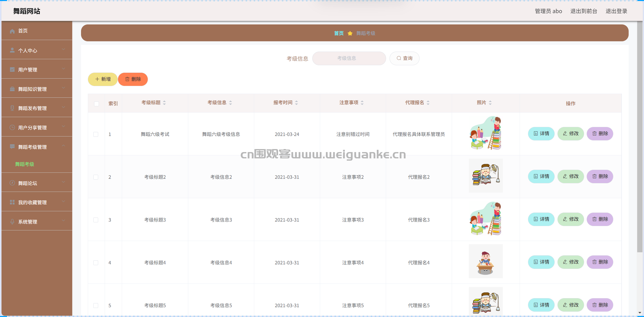The width and height of the screenshot is (644, 317).
Task: Click the page vertical scrollbar
Action: [640, 137]
